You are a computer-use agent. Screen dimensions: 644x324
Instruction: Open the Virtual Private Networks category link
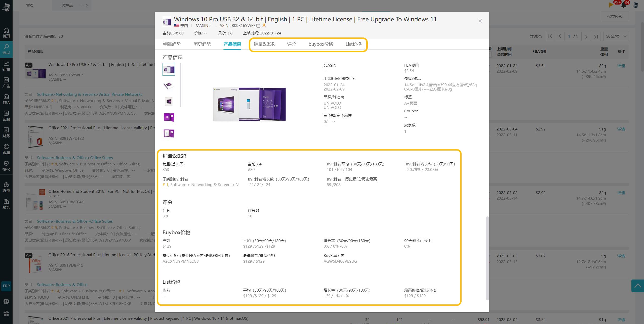120,95
